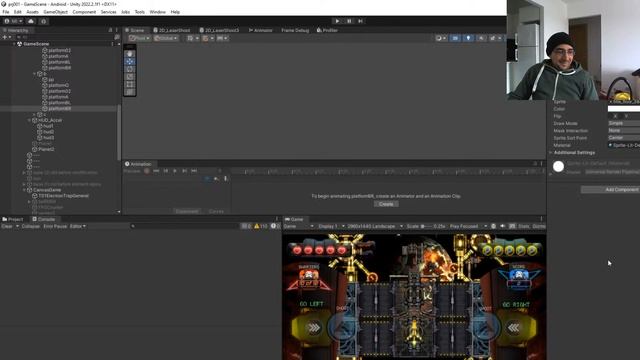The width and height of the screenshot is (640, 360).
Task: Open the Component menu
Action: tap(84, 12)
